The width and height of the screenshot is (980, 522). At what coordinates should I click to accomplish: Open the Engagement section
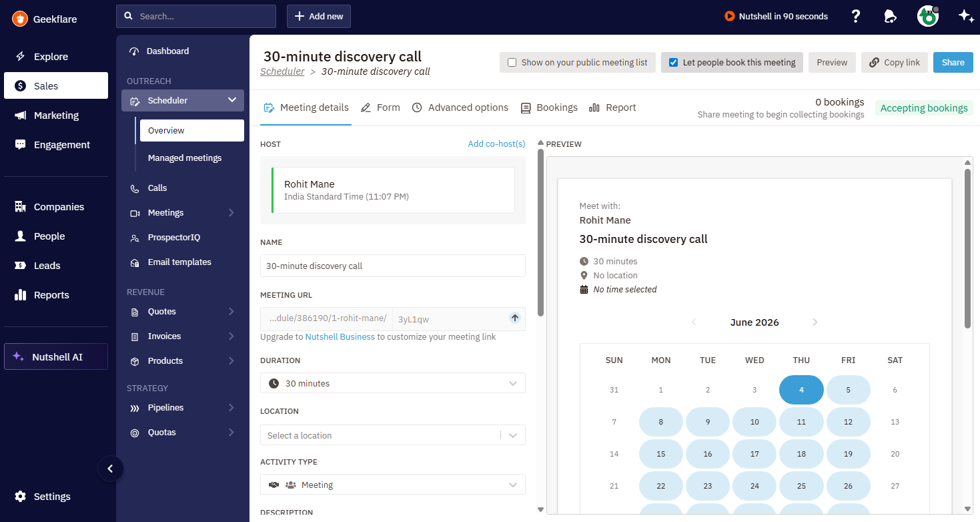click(56, 145)
